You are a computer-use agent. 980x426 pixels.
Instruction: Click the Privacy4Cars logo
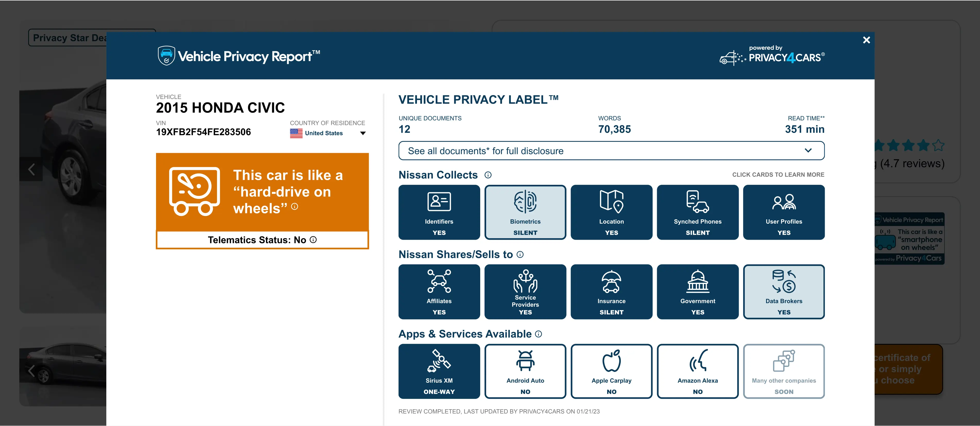click(x=772, y=56)
